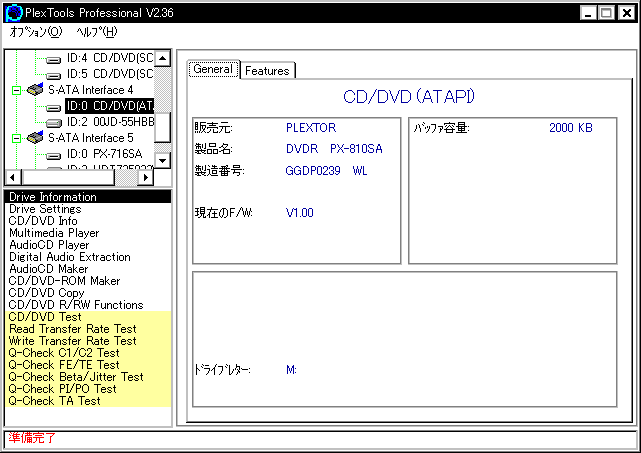Click the DVDR PX-810SA product name
This screenshot has width=641, height=453.
334,149
